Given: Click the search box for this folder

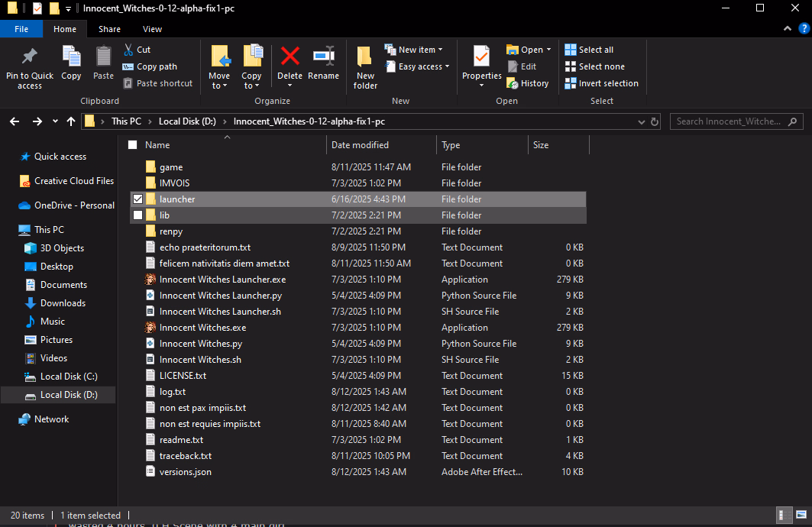Looking at the screenshot, I should pos(730,121).
